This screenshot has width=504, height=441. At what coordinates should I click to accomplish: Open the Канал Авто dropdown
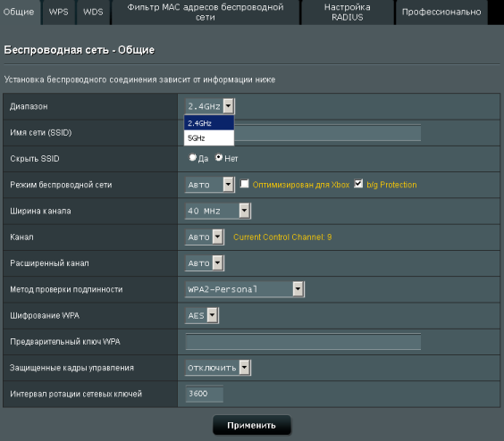205,237
